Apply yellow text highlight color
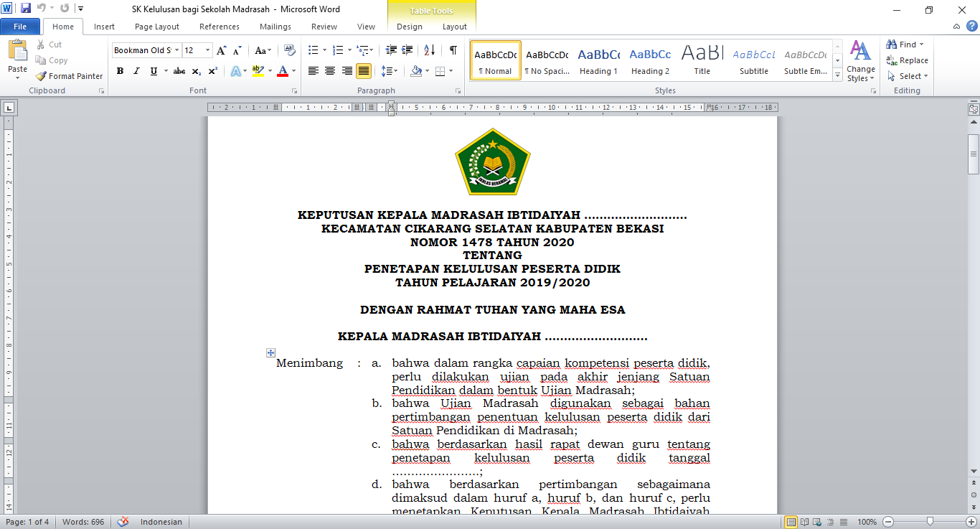This screenshot has width=980, height=529. coord(258,69)
